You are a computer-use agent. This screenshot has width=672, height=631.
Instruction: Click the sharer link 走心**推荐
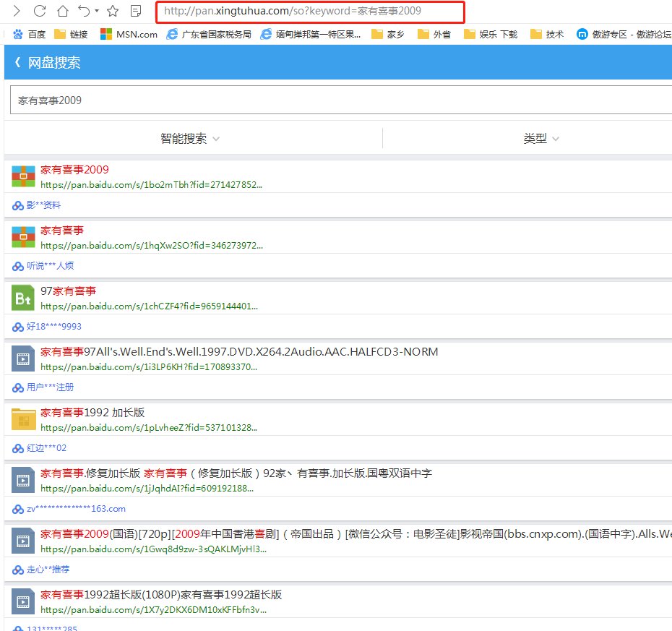47,570
